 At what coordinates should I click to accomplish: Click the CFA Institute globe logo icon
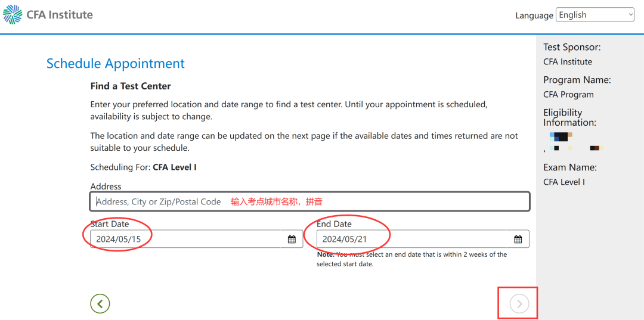pyautogui.click(x=13, y=14)
